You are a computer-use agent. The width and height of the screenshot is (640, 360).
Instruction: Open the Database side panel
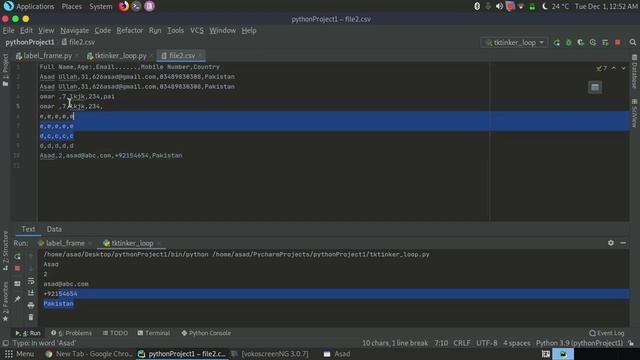(634, 71)
